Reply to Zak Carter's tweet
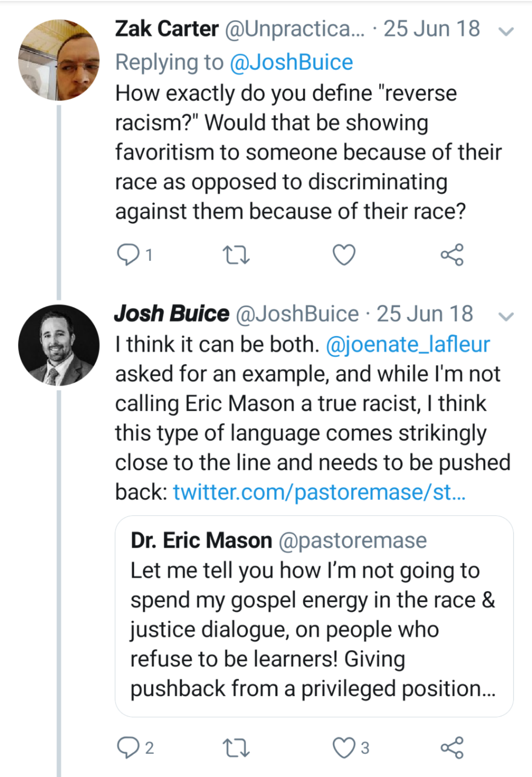Viewport: 532px width, 777px height. point(128,255)
